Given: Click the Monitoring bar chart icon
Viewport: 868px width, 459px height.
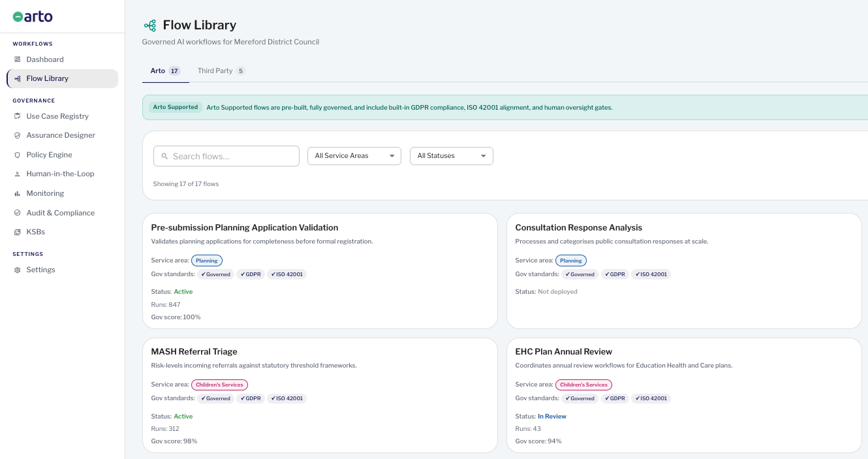Looking at the screenshot, I should coord(18,193).
